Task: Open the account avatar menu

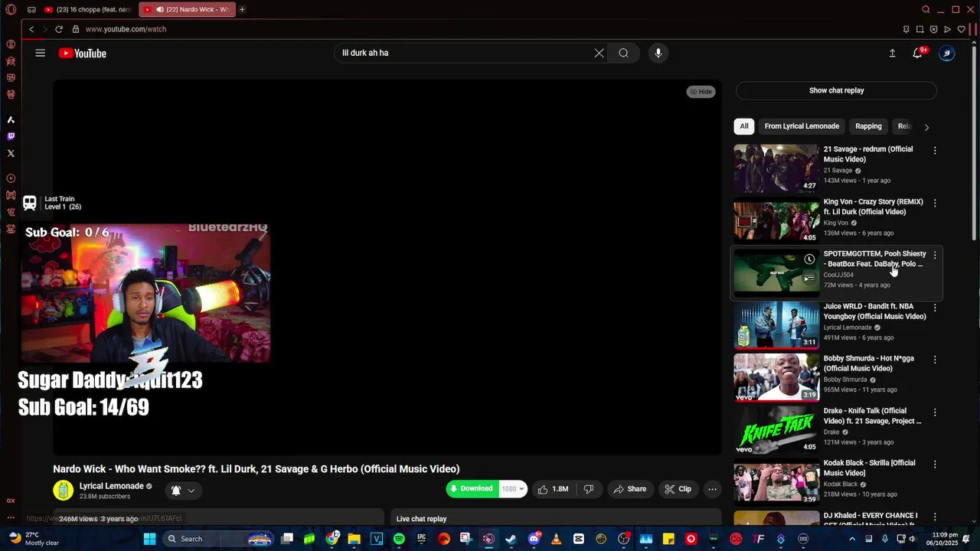Action: 947,53
